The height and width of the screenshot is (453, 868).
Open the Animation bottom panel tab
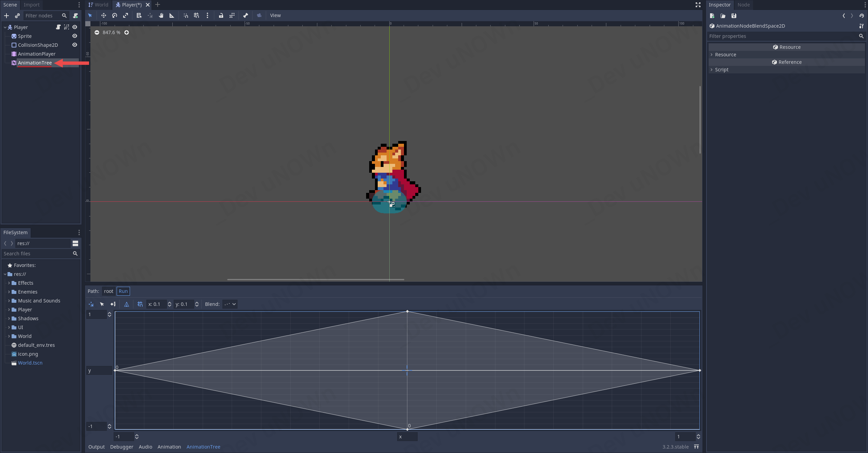click(169, 447)
